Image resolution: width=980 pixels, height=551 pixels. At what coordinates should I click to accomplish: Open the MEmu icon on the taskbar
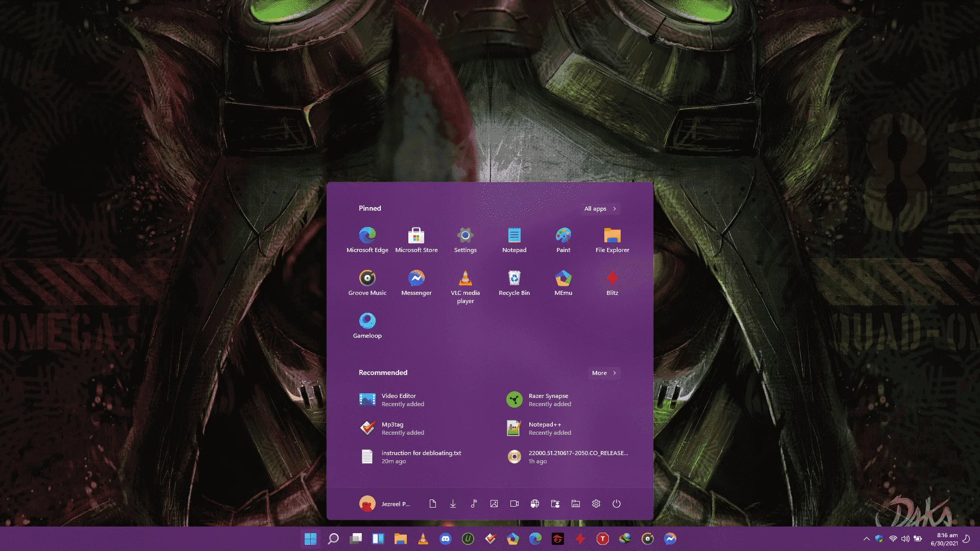click(513, 539)
